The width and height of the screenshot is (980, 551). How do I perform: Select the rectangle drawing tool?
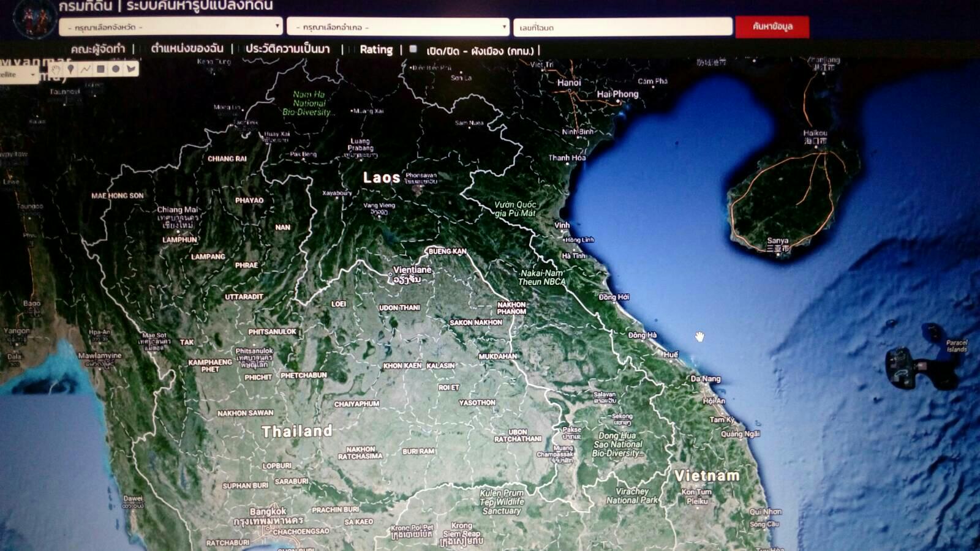coord(100,69)
